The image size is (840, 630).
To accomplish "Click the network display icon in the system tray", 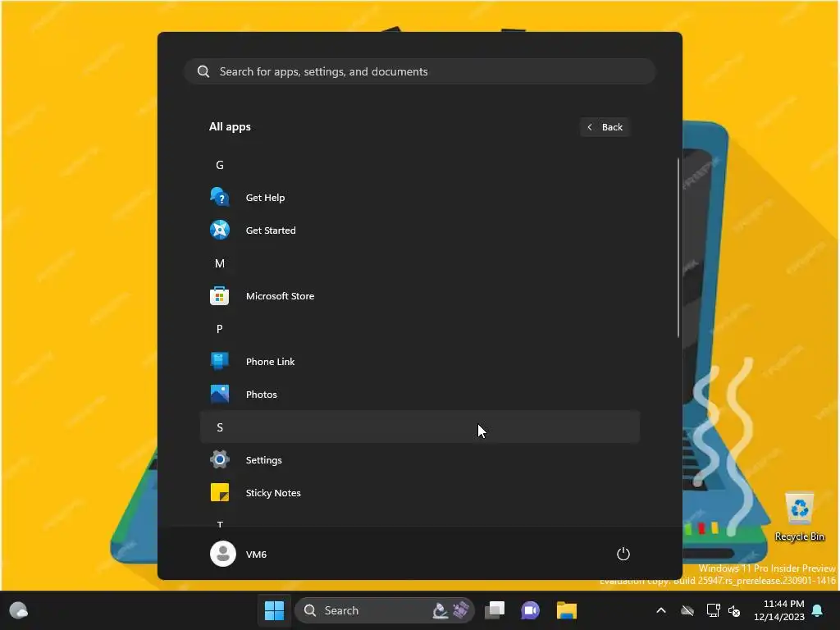I will click(x=713, y=610).
